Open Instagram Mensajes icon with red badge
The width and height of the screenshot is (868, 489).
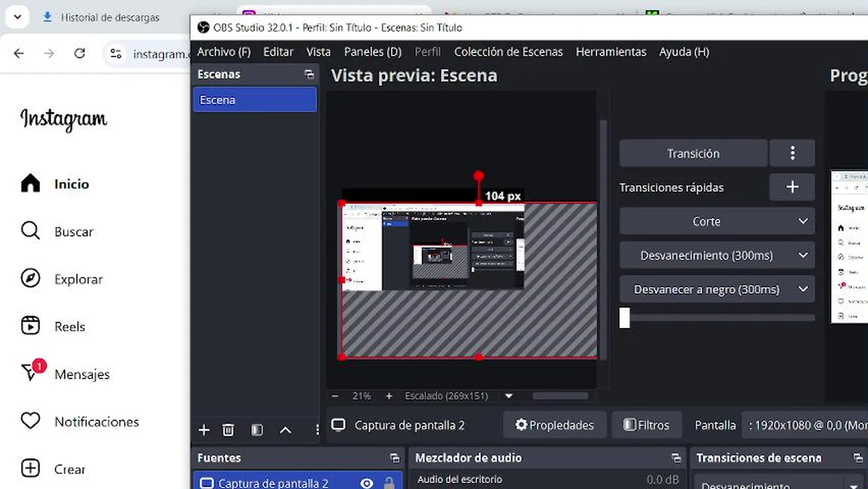tap(32, 372)
